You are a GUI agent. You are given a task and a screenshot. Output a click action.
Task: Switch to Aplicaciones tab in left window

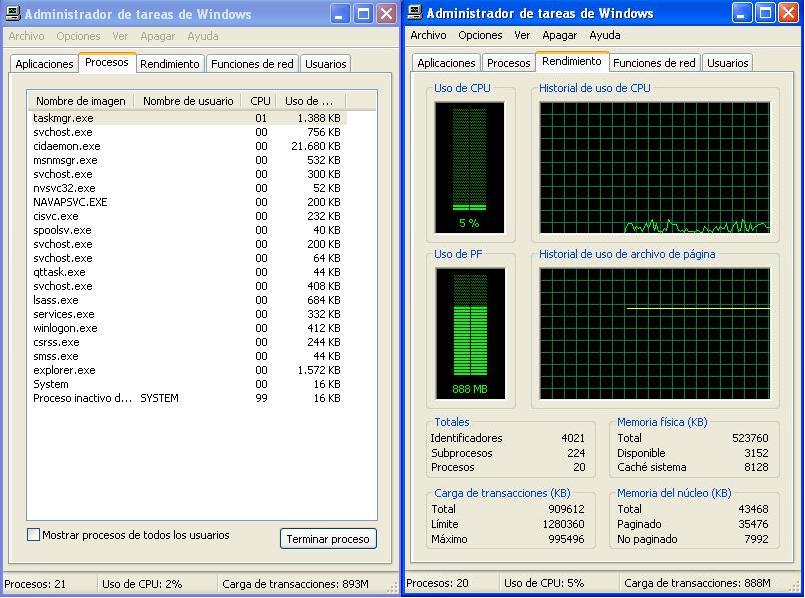pyautogui.click(x=44, y=64)
